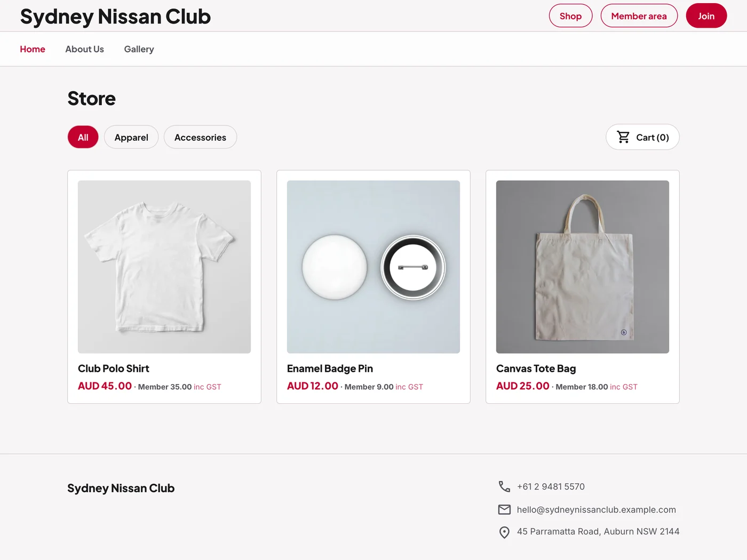Click the Sydney Nissan Club header title
The width and height of the screenshot is (747, 560).
(x=115, y=17)
